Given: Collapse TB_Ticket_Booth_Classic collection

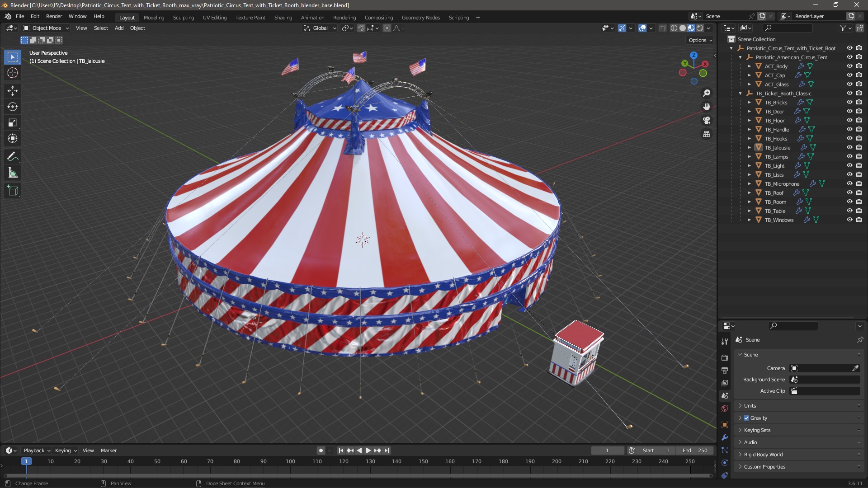Looking at the screenshot, I should pyautogui.click(x=741, y=94).
